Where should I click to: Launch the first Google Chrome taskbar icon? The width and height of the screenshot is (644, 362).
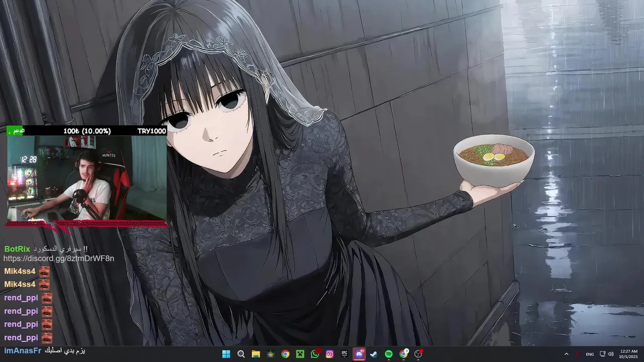click(x=285, y=354)
